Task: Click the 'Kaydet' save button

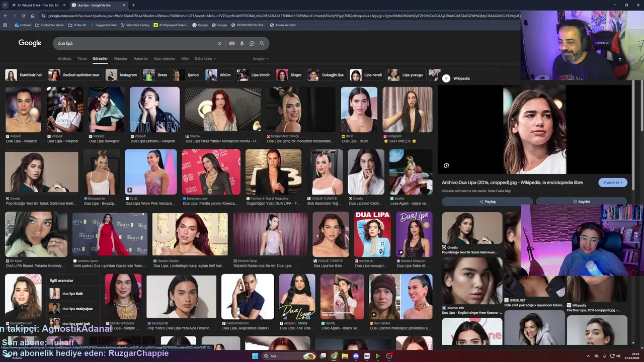Action: click(581, 202)
